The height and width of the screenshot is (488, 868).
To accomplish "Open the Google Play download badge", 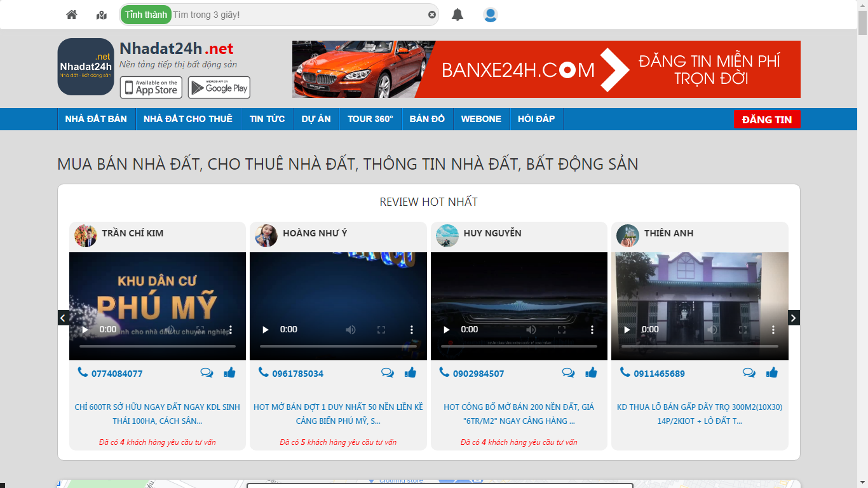I will (x=219, y=88).
